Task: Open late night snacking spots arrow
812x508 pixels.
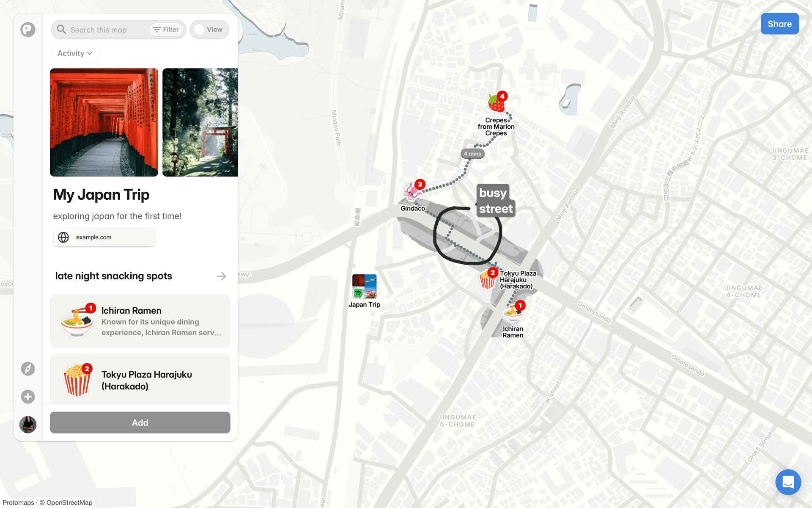Action: pos(222,276)
